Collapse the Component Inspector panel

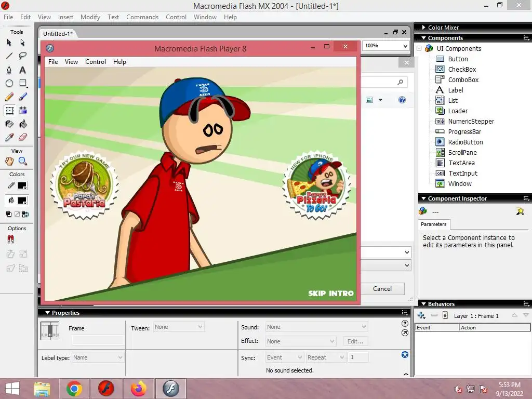pyautogui.click(x=424, y=198)
